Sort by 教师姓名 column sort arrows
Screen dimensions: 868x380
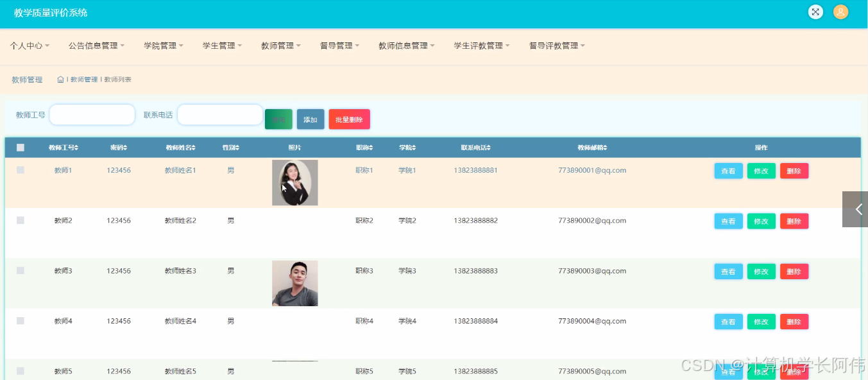[x=193, y=148]
